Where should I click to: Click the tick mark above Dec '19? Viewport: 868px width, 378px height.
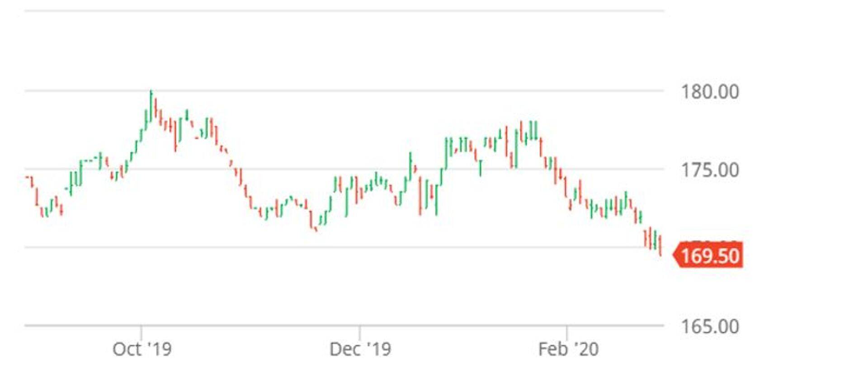(360, 332)
